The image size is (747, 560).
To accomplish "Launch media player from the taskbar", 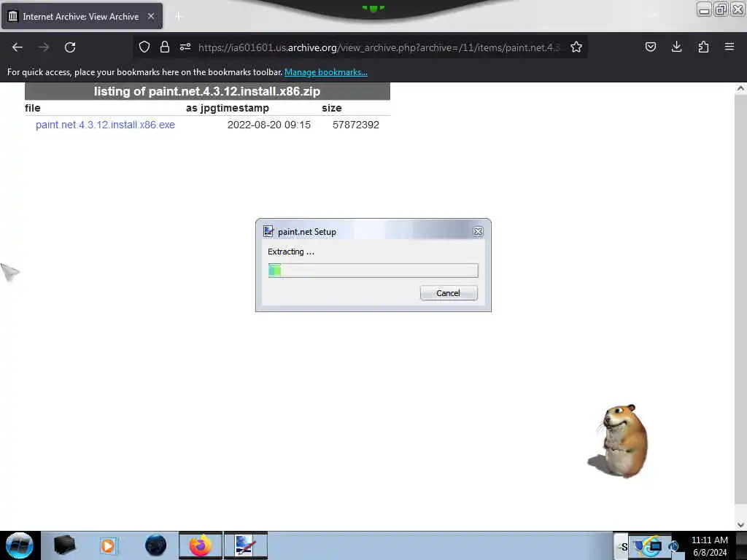I will pyautogui.click(x=108, y=545).
